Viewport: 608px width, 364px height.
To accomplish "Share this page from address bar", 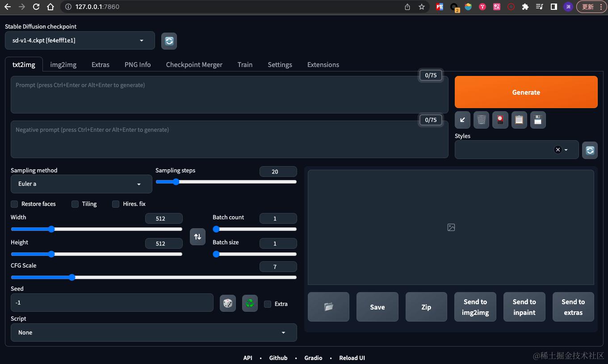I will click(x=407, y=7).
